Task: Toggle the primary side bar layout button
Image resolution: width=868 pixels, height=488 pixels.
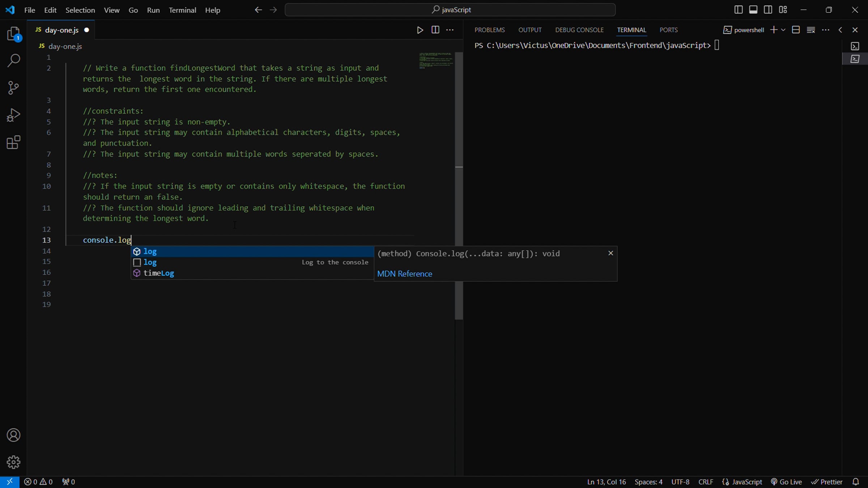Action: coord(738,10)
